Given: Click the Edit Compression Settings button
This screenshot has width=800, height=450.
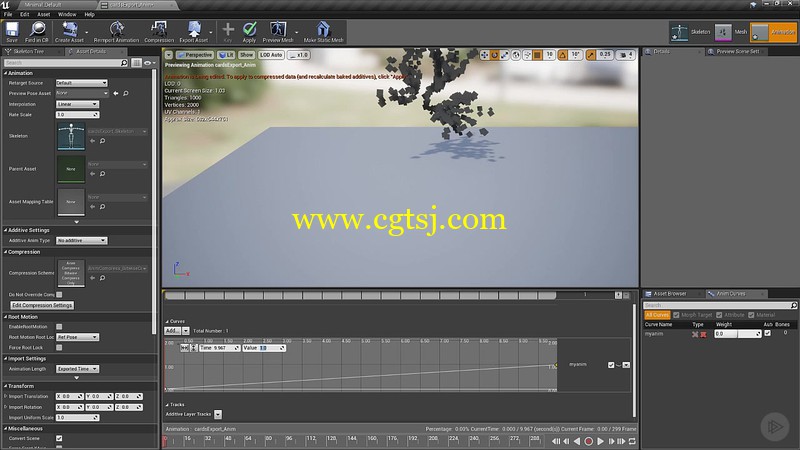Looking at the screenshot, I should [x=42, y=305].
